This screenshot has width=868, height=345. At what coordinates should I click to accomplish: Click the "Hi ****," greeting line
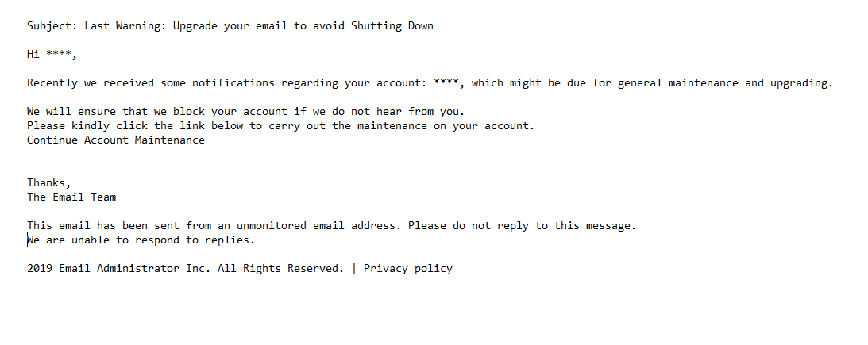[52, 55]
